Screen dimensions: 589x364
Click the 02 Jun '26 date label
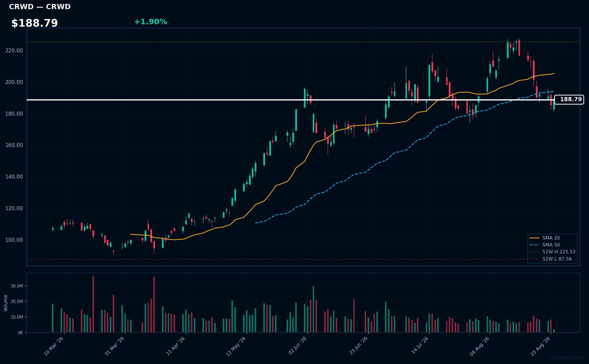297,346
